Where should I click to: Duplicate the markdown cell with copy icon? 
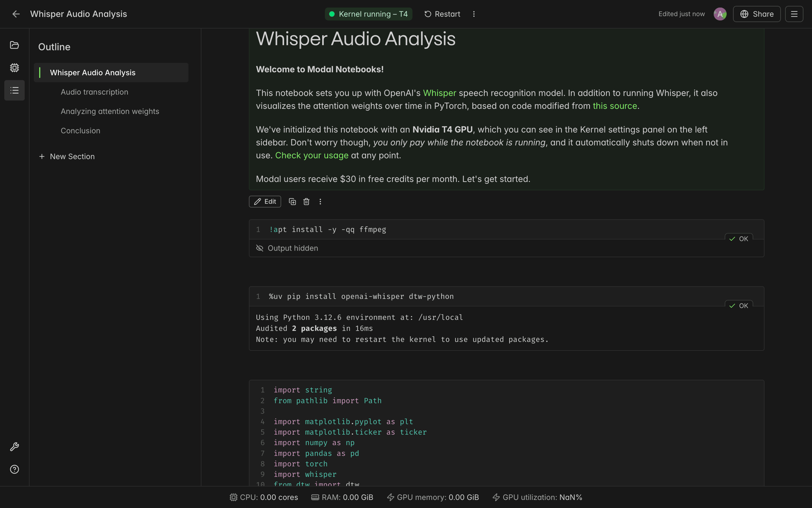(292, 202)
